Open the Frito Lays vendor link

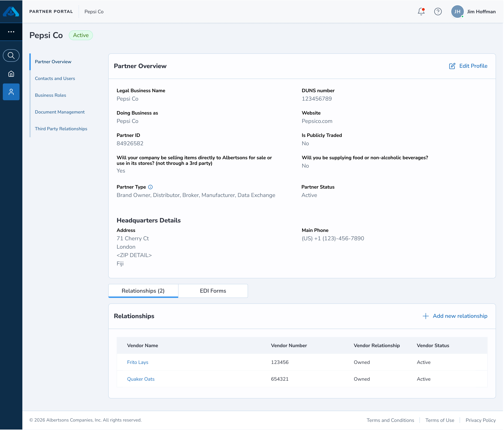tap(138, 363)
